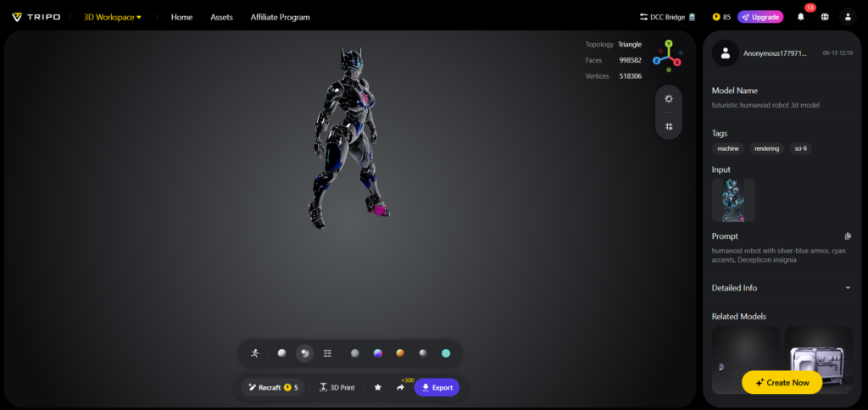This screenshot has height=410, width=868.
Task: Click the faces count 998582
Action: [631, 60]
